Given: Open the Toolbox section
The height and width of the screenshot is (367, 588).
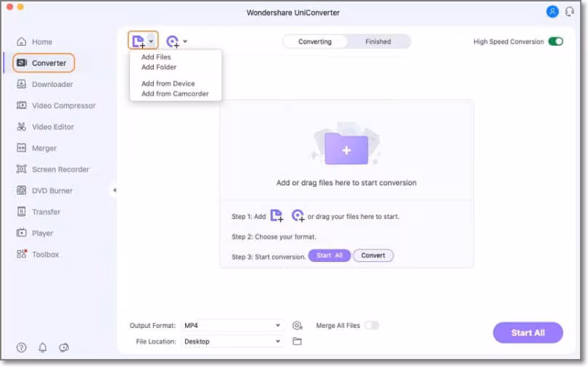Looking at the screenshot, I should click(x=38, y=255).
